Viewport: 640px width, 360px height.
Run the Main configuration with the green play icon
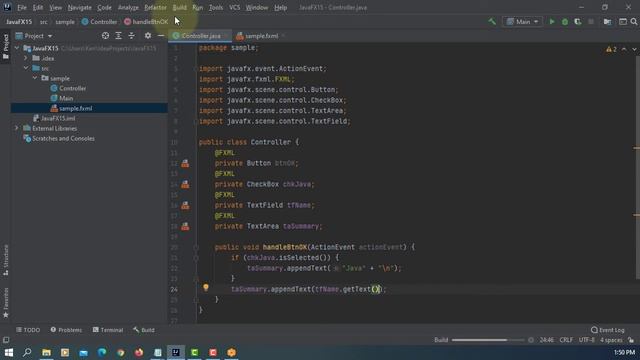pos(552,22)
